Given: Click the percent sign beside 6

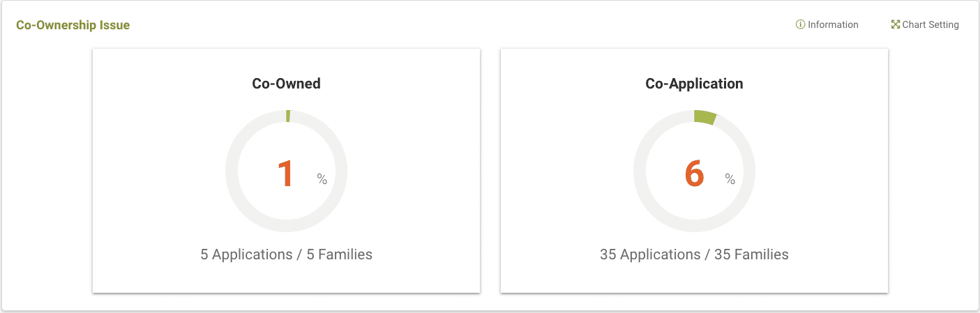Looking at the screenshot, I should [730, 179].
